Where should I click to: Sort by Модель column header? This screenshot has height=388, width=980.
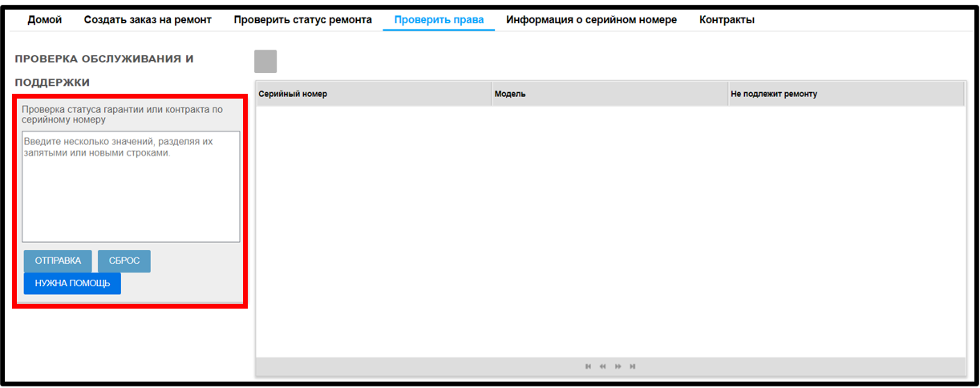(x=609, y=94)
